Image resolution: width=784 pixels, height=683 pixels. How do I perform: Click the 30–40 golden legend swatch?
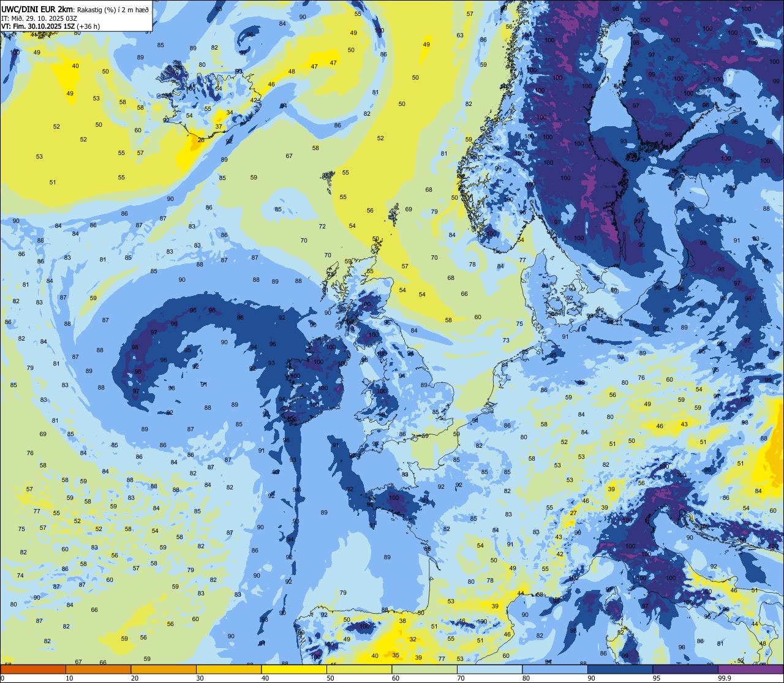[228, 670]
